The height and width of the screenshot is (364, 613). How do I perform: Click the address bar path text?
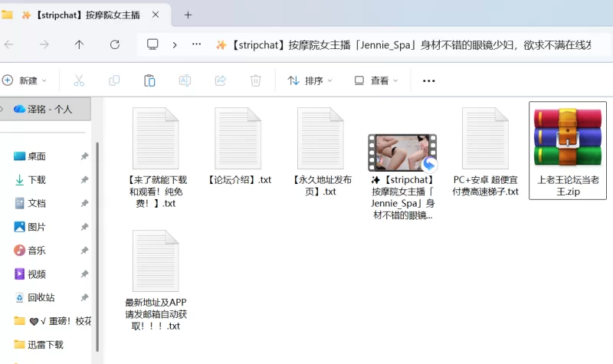[x=404, y=45]
